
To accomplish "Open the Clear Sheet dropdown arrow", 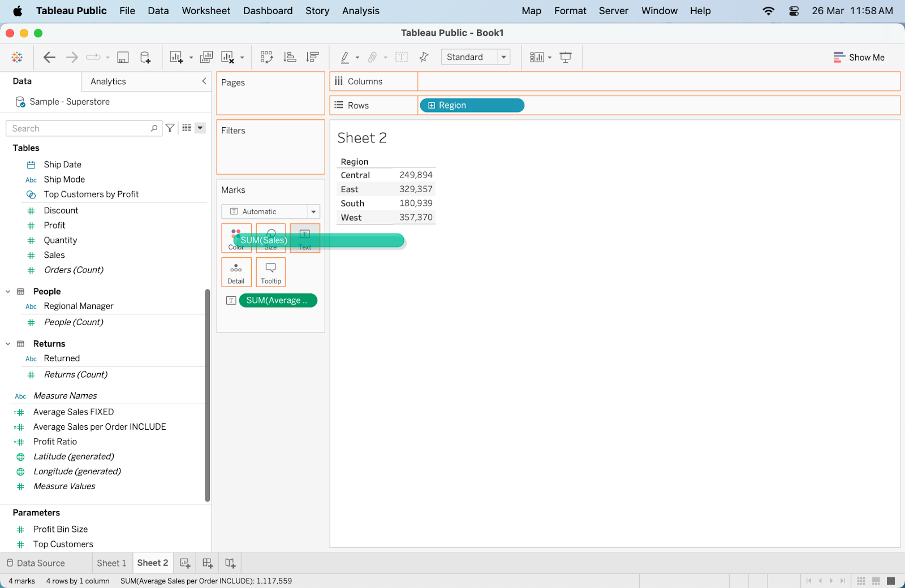I will (x=242, y=58).
